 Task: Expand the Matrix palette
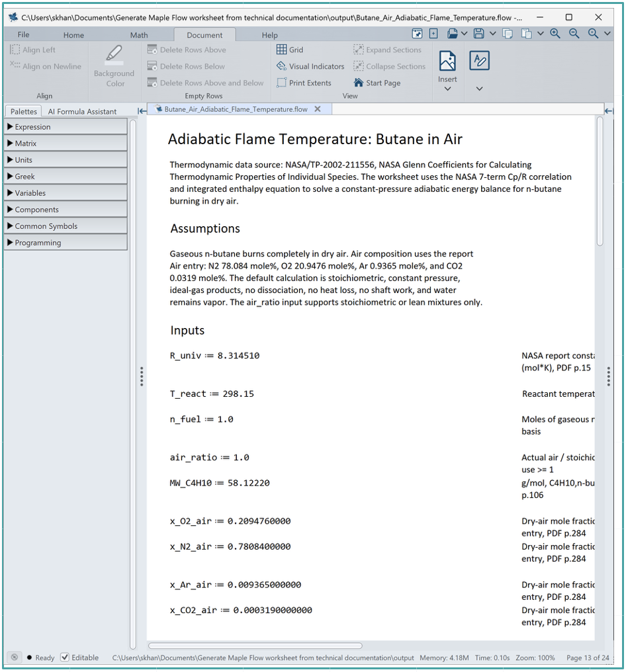tap(66, 143)
